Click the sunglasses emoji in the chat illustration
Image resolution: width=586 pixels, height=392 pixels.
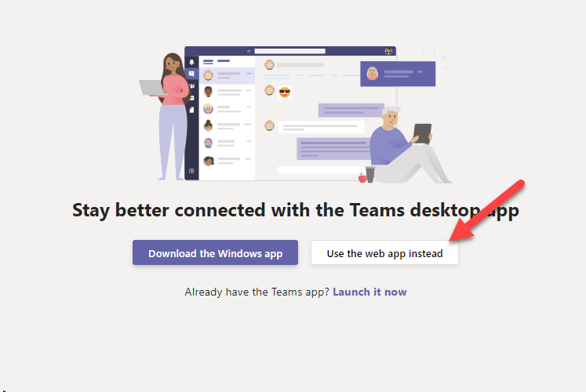285,92
